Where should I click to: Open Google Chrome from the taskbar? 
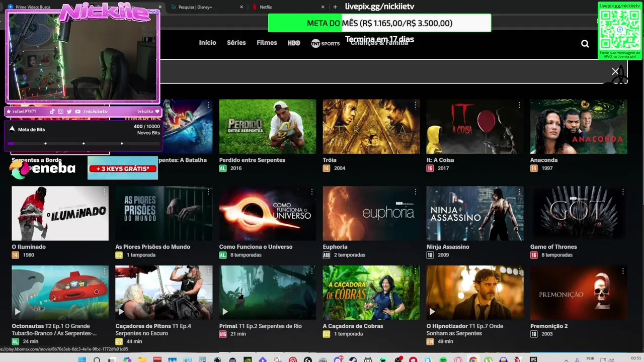click(x=473, y=359)
